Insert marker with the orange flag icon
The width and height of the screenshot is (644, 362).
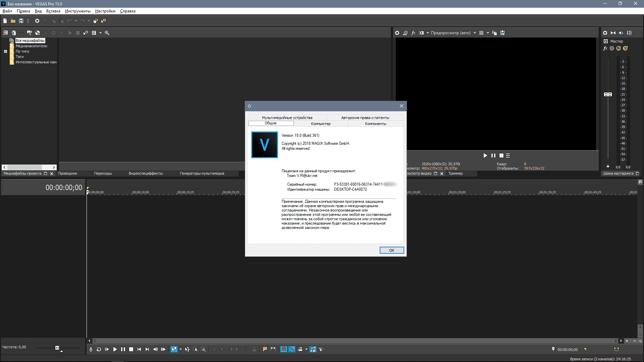265,349
